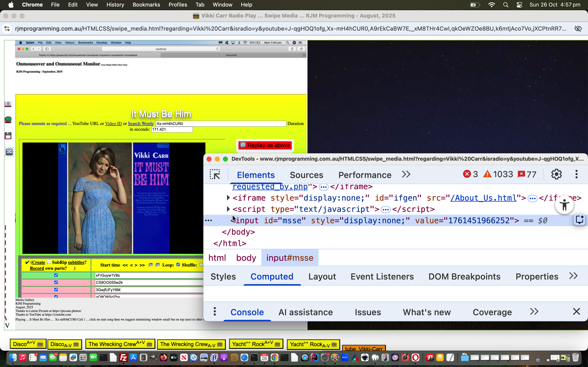The width and height of the screenshot is (588, 367).
Task: Click the pager device icon in sidebar
Action: (x=8, y=119)
